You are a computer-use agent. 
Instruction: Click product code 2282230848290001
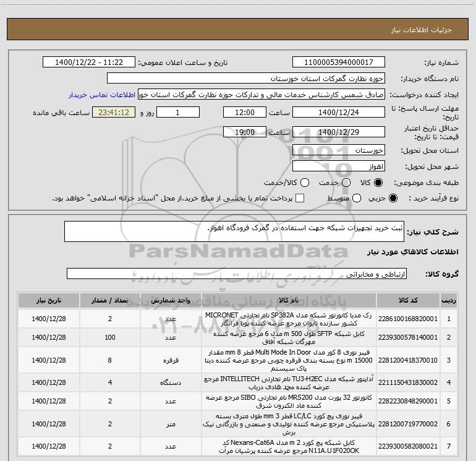click(408, 401)
